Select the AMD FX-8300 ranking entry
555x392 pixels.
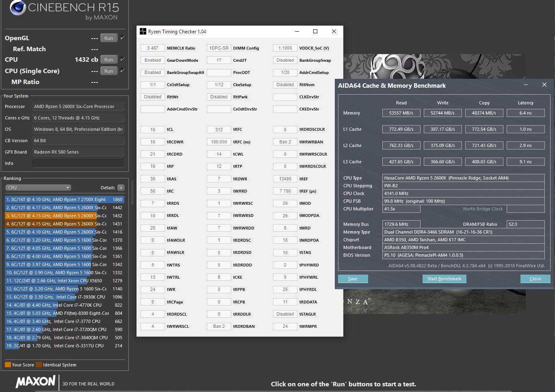[x=65, y=313]
